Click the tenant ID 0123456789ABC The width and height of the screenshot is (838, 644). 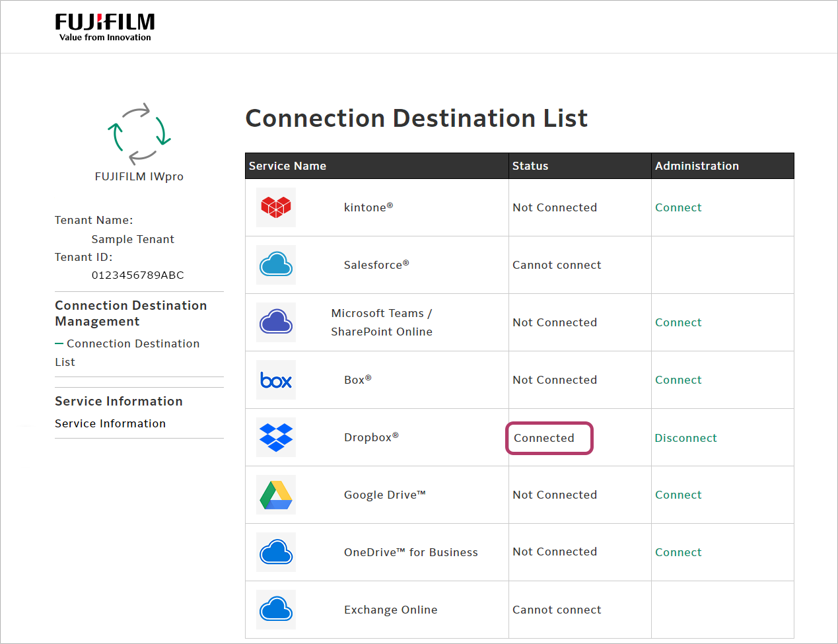[137, 275]
